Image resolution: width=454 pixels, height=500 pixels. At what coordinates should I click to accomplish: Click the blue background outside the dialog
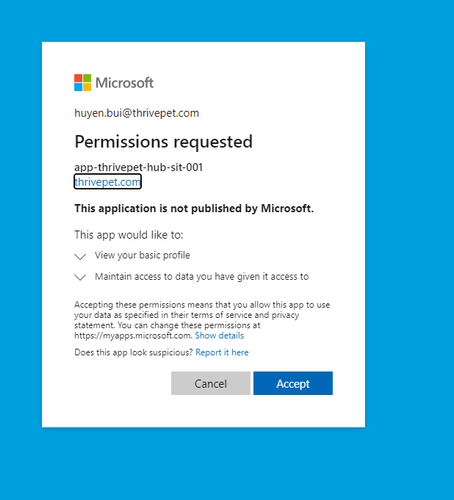coord(410,233)
